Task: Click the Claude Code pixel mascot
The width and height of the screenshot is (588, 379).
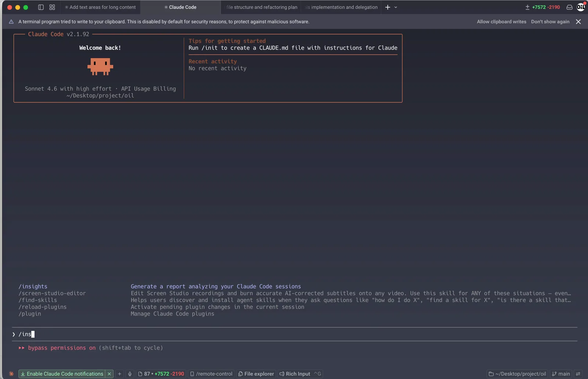Action: pos(100,66)
